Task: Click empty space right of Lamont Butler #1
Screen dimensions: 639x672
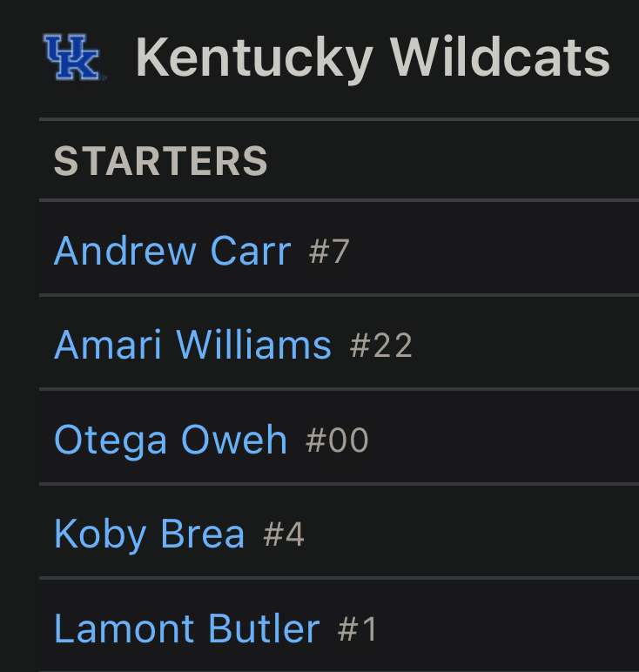Action: [x=505, y=628]
